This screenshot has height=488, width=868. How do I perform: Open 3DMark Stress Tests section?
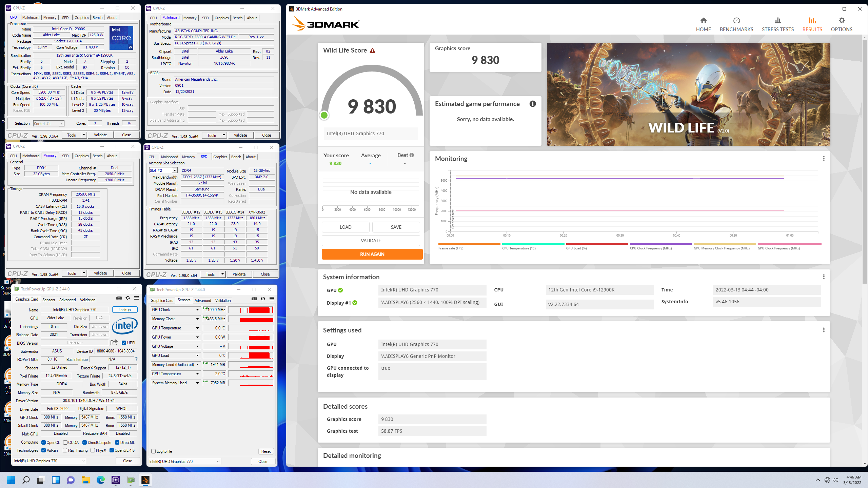click(x=778, y=24)
